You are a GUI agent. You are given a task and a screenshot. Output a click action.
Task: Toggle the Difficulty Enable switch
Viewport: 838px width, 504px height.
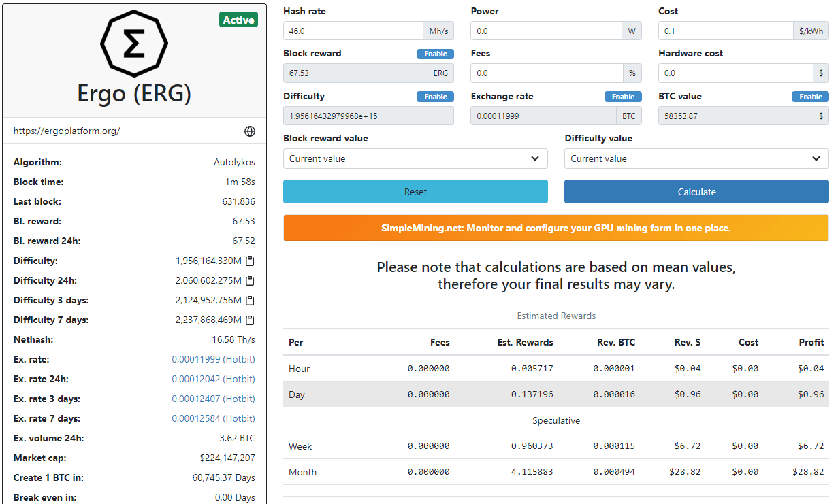click(x=435, y=97)
